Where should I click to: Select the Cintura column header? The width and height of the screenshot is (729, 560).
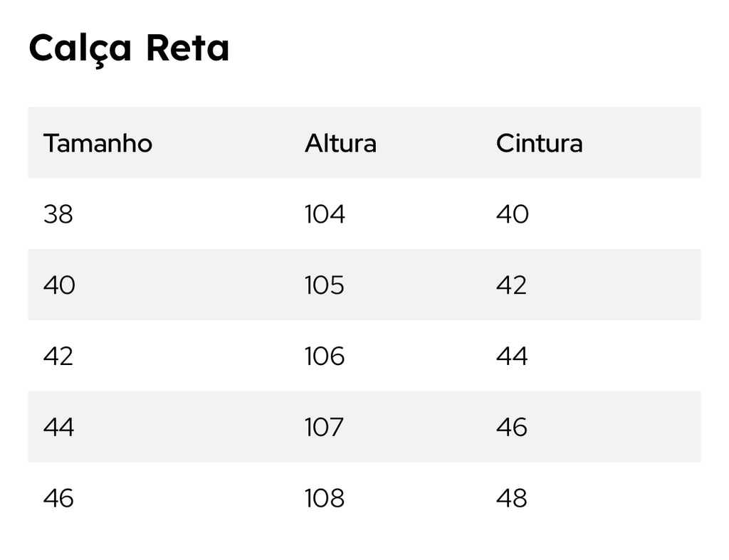point(539,143)
